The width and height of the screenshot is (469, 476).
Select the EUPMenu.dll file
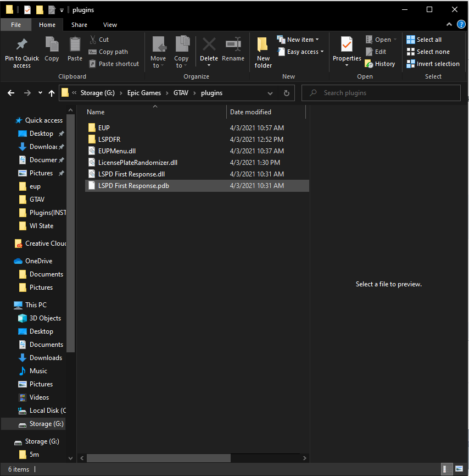(x=197, y=151)
